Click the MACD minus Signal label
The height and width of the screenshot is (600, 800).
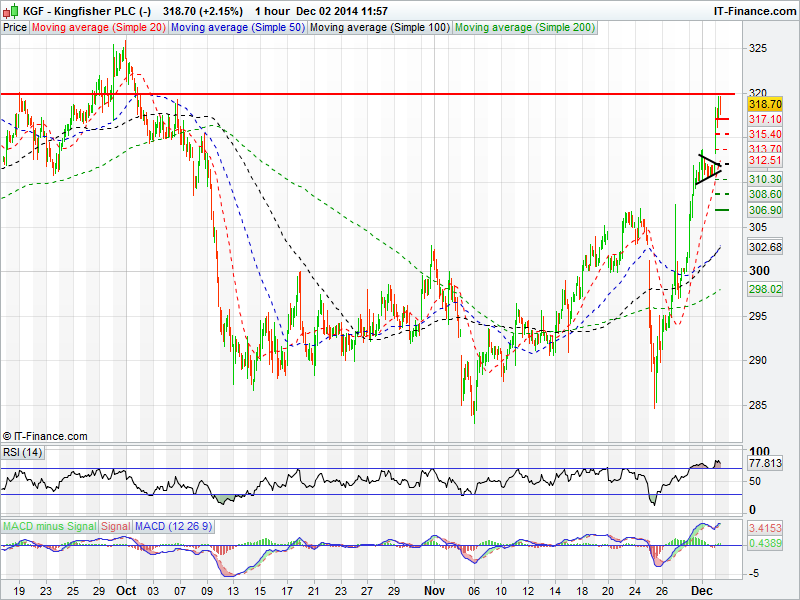click(x=49, y=526)
